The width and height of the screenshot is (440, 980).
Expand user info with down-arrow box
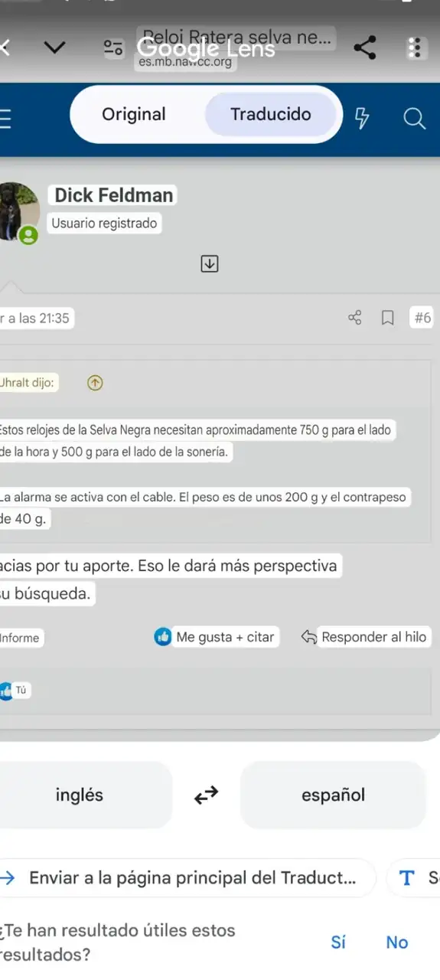(x=209, y=264)
